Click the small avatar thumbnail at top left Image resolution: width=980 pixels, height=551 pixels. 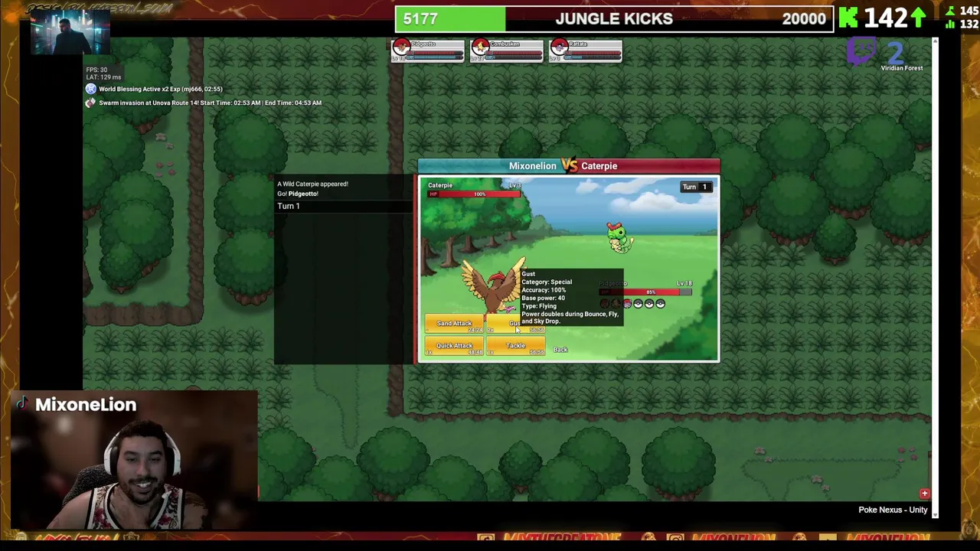click(x=70, y=33)
